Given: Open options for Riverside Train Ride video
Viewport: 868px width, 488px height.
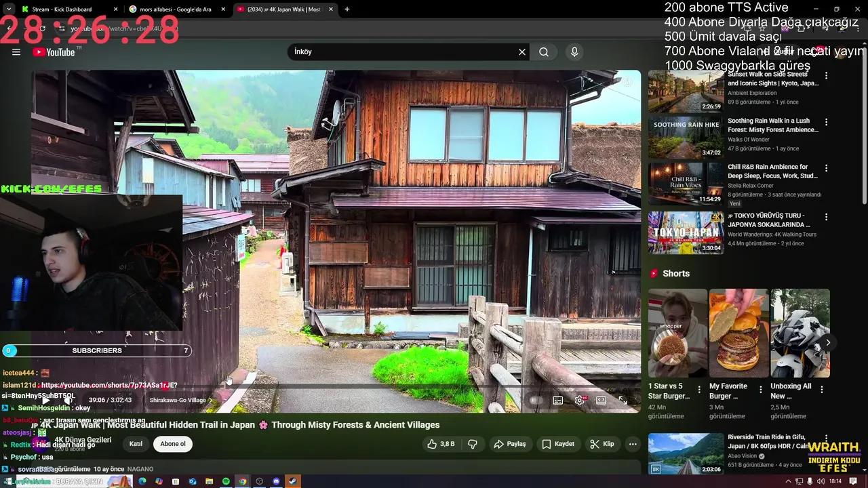Looking at the screenshot, I should coord(826,439).
